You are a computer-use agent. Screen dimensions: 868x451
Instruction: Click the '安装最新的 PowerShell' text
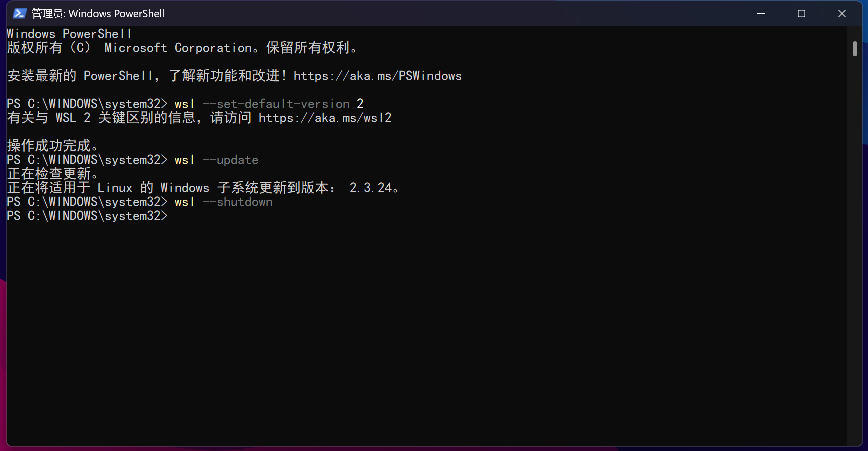[x=80, y=76]
